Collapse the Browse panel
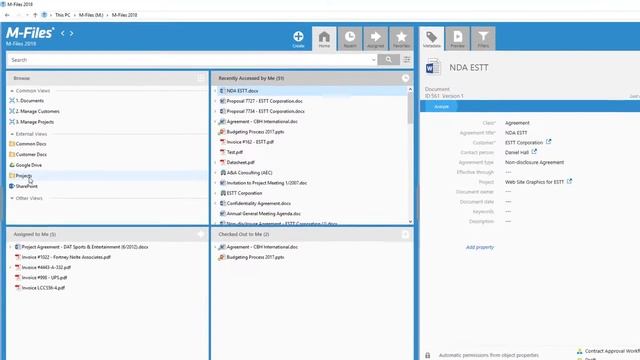Viewport: 640px width, 360px height. click(201, 78)
